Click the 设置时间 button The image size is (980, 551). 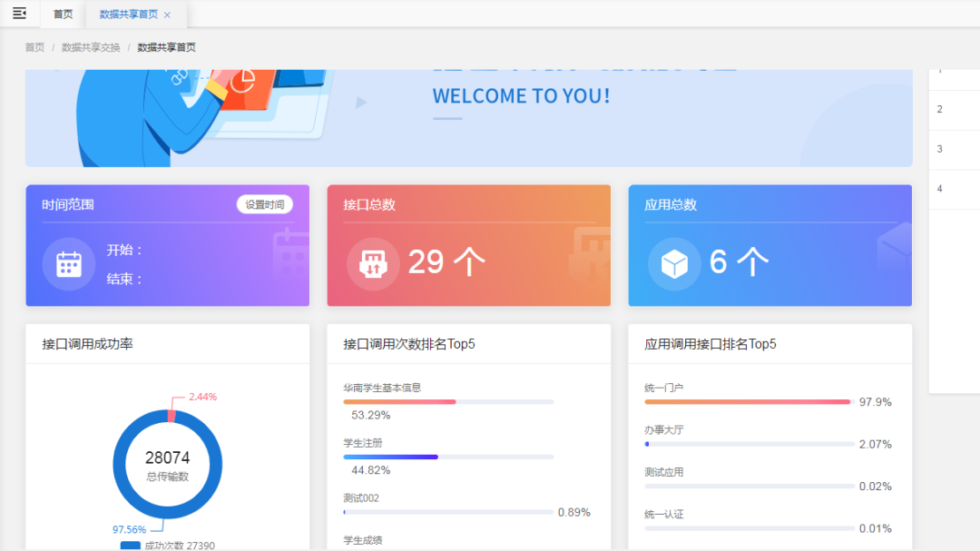tap(266, 204)
